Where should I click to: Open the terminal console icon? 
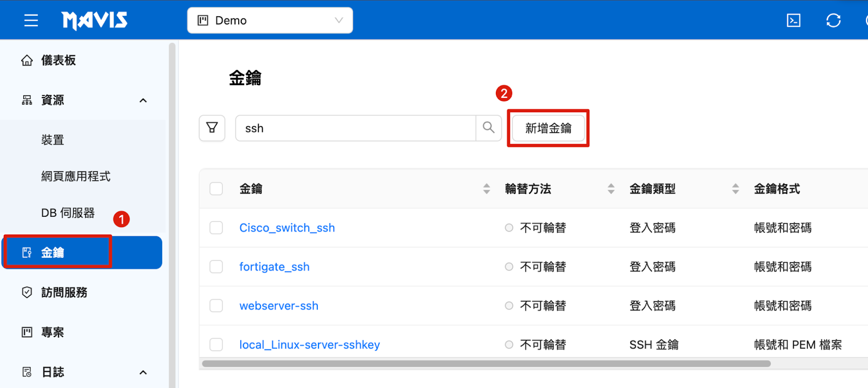(793, 21)
